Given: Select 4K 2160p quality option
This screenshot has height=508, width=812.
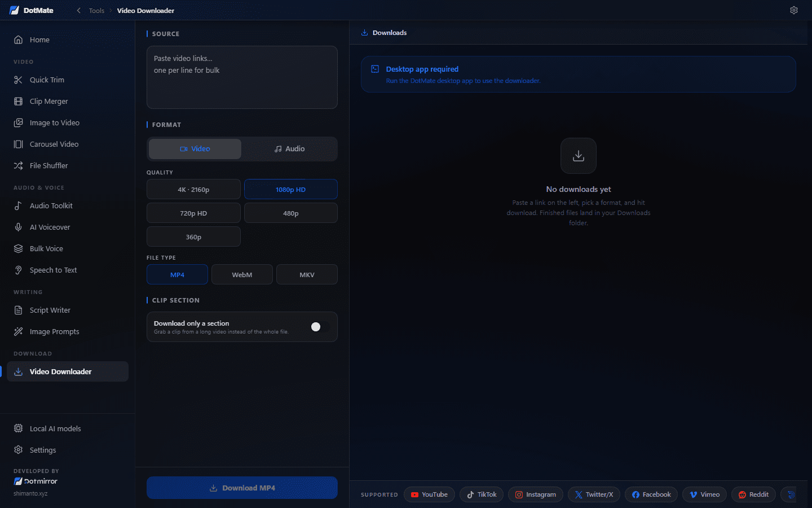Looking at the screenshot, I should click(x=193, y=190).
